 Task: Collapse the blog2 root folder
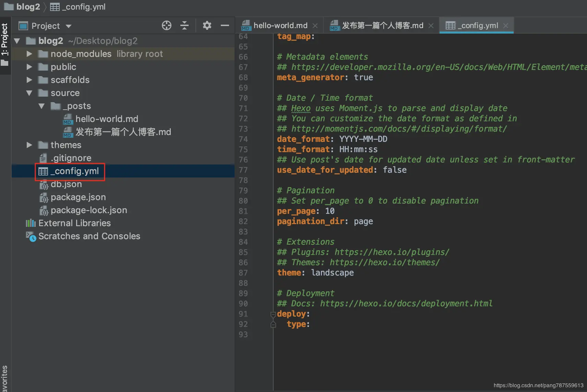click(x=17, y=41)
